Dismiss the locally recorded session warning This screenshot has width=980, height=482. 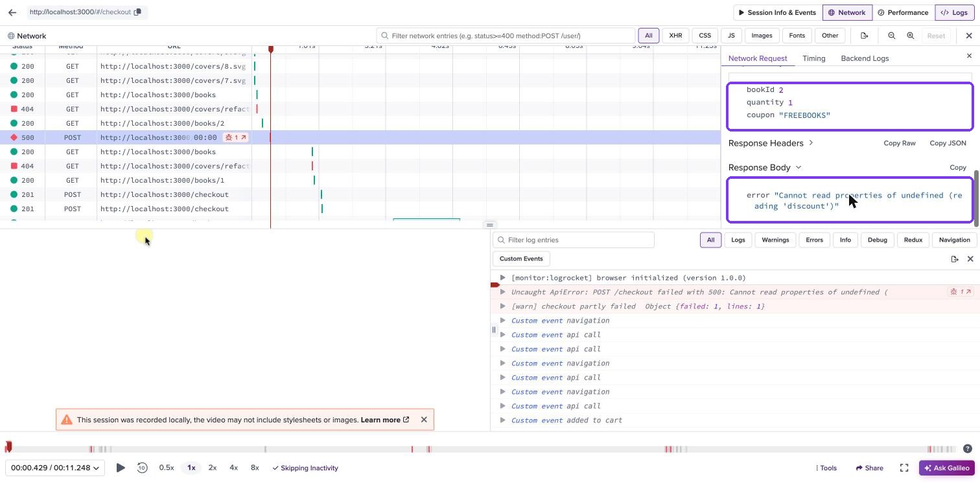(424, 420)
